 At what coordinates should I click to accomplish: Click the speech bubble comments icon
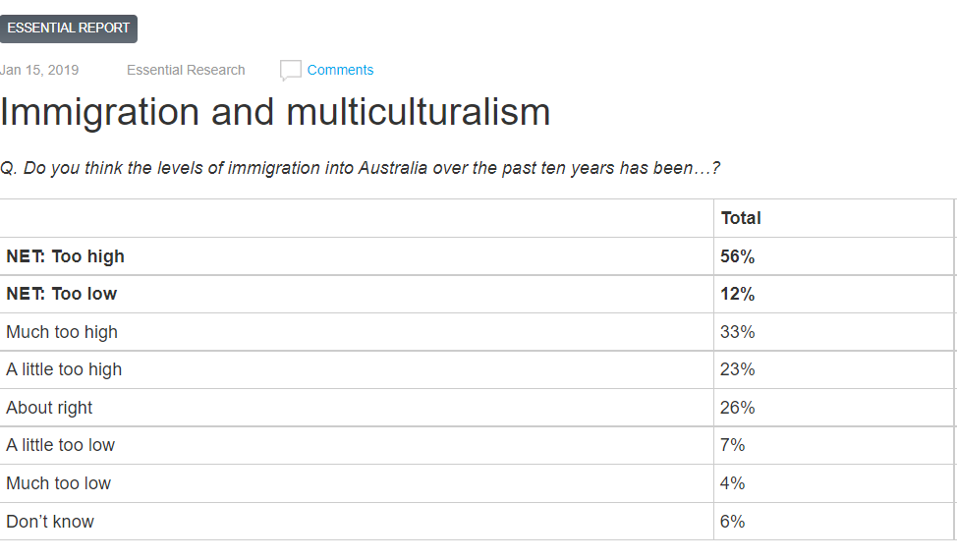290,70
